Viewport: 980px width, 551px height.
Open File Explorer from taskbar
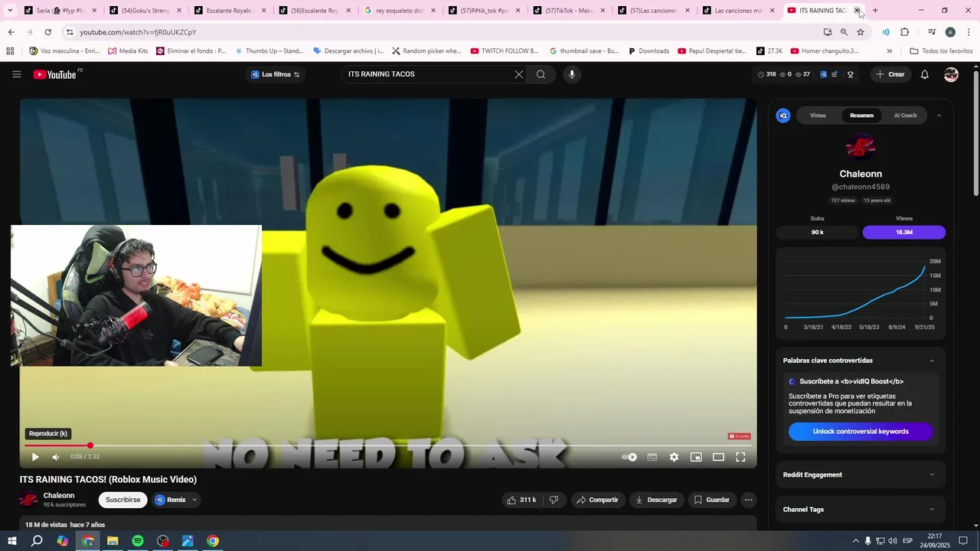point(113,541)
